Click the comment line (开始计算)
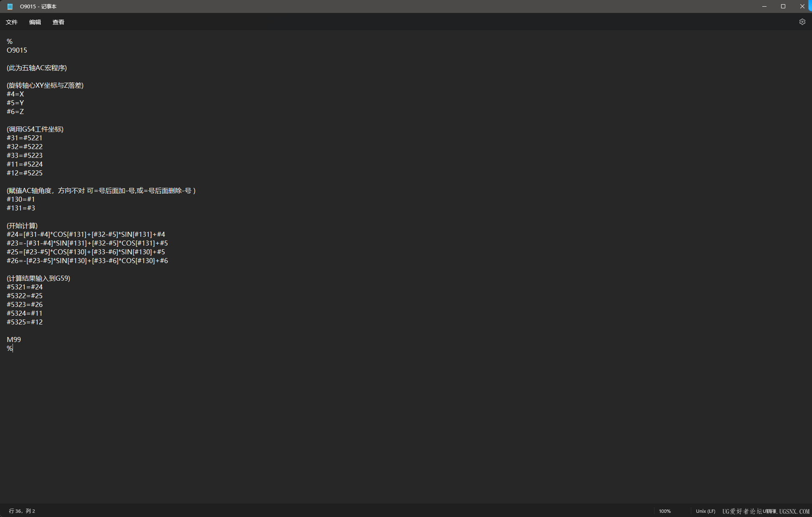Image resolution: width=812 pixels, height=517 pixels. 22,226
